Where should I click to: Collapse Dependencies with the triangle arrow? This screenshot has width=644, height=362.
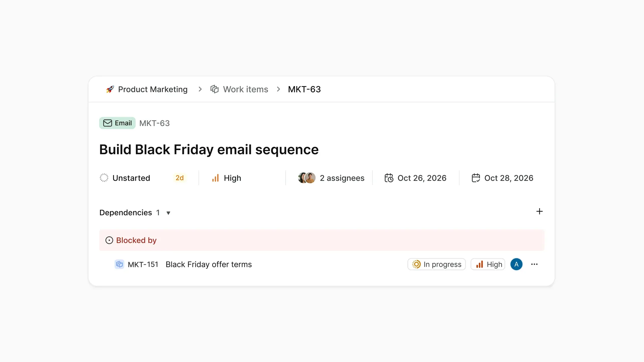pos(168,213)
